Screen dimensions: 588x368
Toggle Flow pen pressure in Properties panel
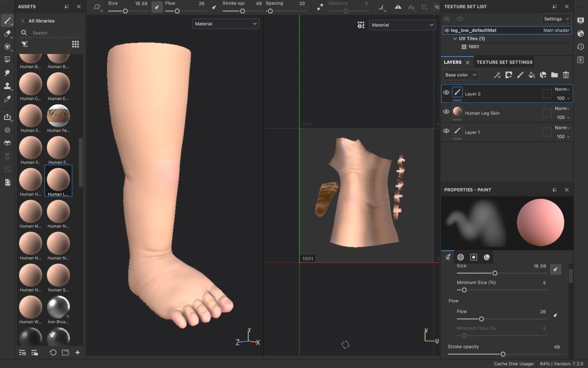pyautogui.click(x=555, y=315)
